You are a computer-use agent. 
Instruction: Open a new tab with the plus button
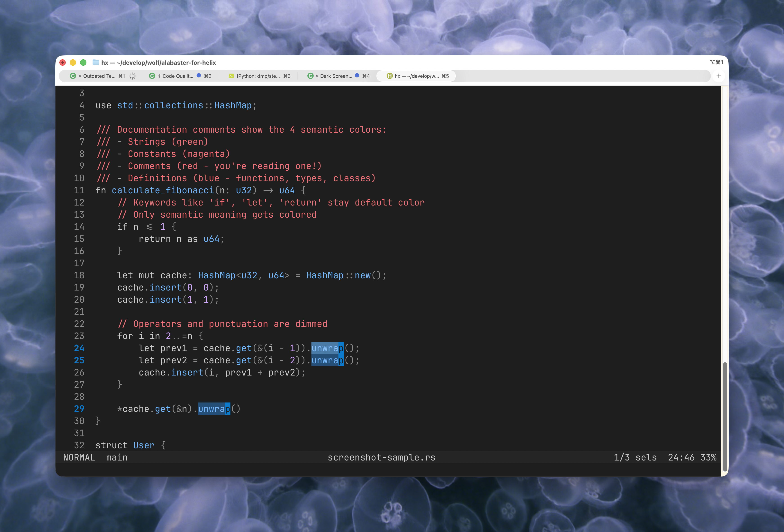coord(719,76)
